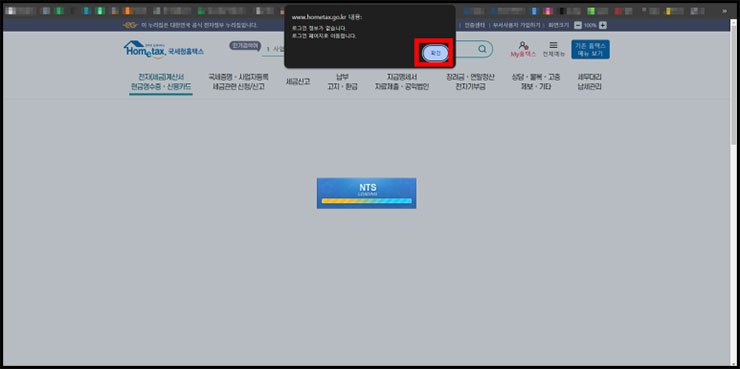Open the 세금신고 menu

[298, 81]
